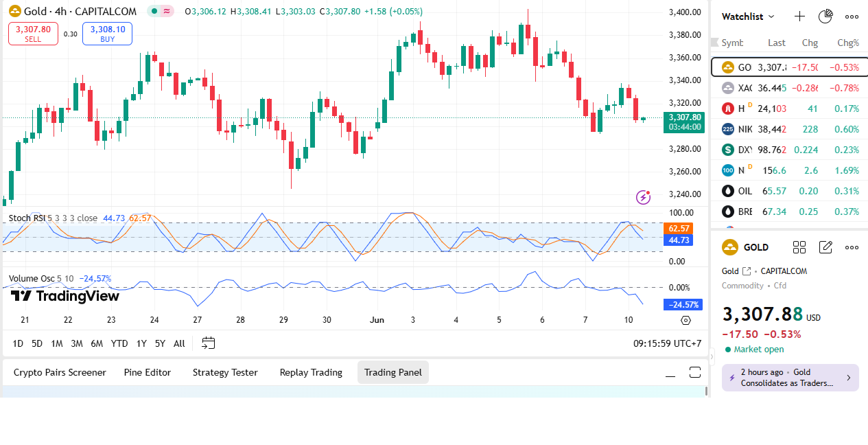
Task: Collapse the right sidebar with the divider arrow
Action: [x=711, y=356]
